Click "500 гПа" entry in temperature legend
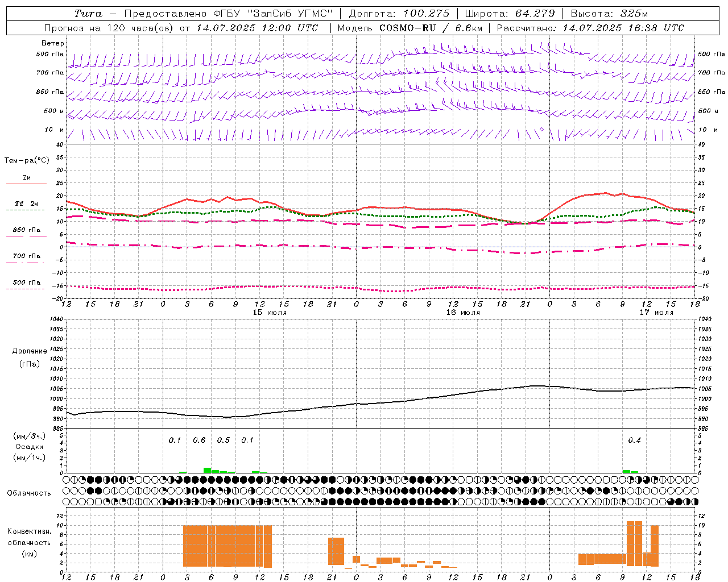The width and height of the screenshot is (728, 582). tap(27, 282)
